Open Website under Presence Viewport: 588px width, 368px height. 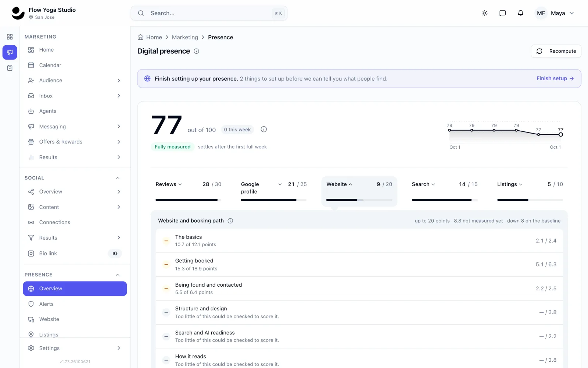tap(75, 319)
